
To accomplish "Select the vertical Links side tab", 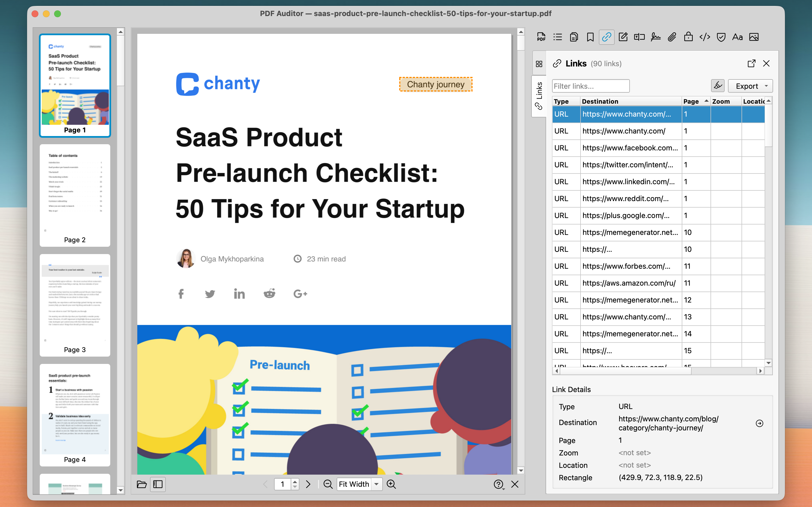I will point(539,95).
